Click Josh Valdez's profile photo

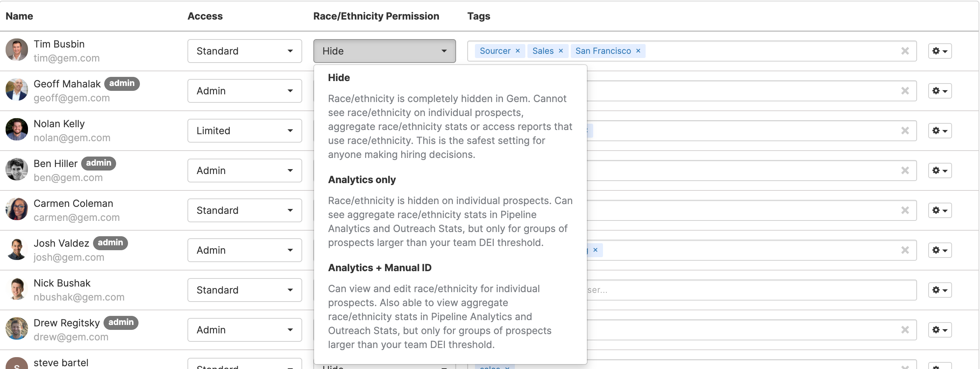17,249
